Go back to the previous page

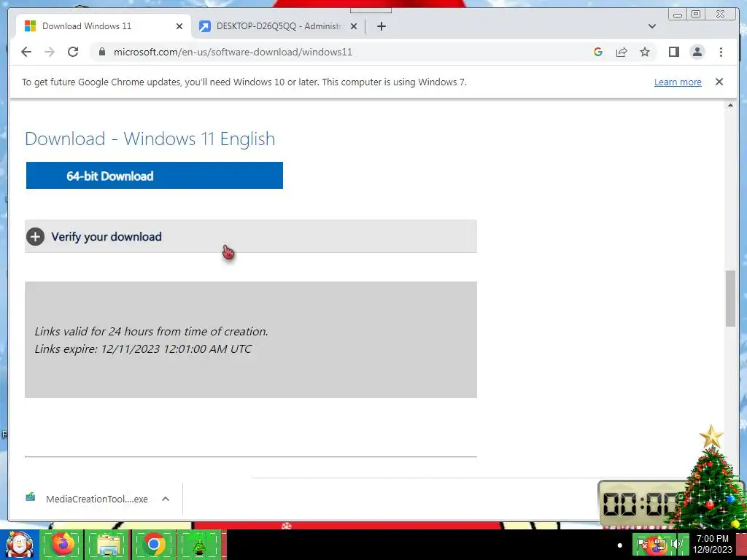(x=26, y=52)
